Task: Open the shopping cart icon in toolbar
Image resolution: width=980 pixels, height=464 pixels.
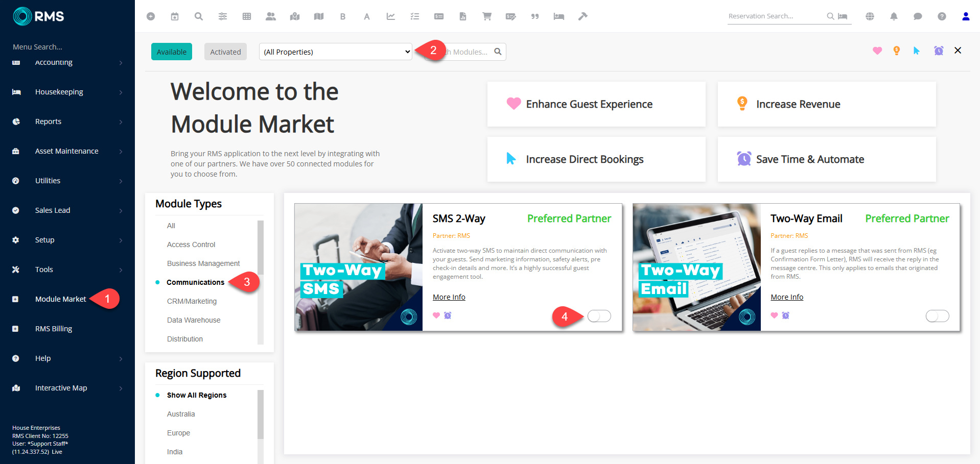Action: (x=487, y=16)
